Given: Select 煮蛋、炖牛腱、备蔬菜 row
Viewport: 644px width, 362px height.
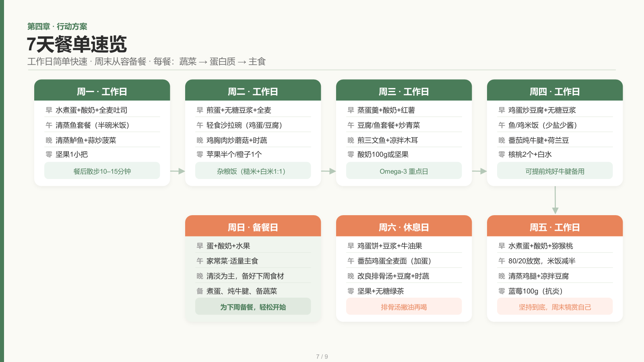Looking at the screenshot, I should (x=253, y=291).
